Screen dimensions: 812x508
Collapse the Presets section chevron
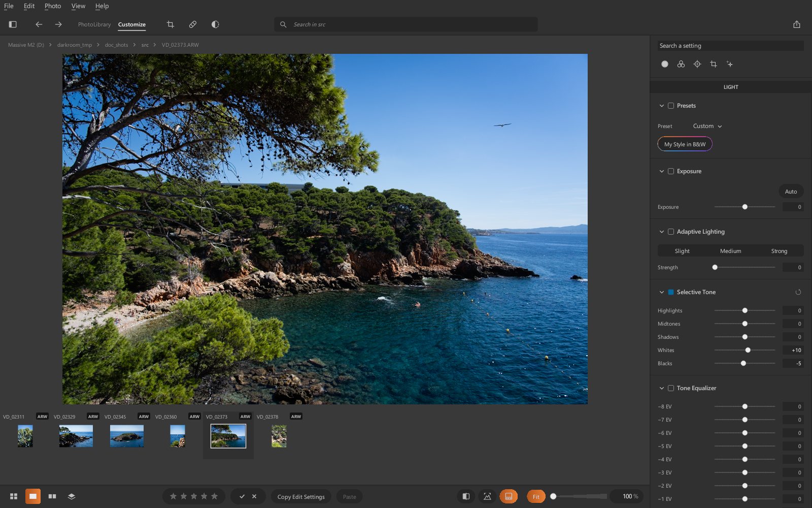[x=661, y=106]
